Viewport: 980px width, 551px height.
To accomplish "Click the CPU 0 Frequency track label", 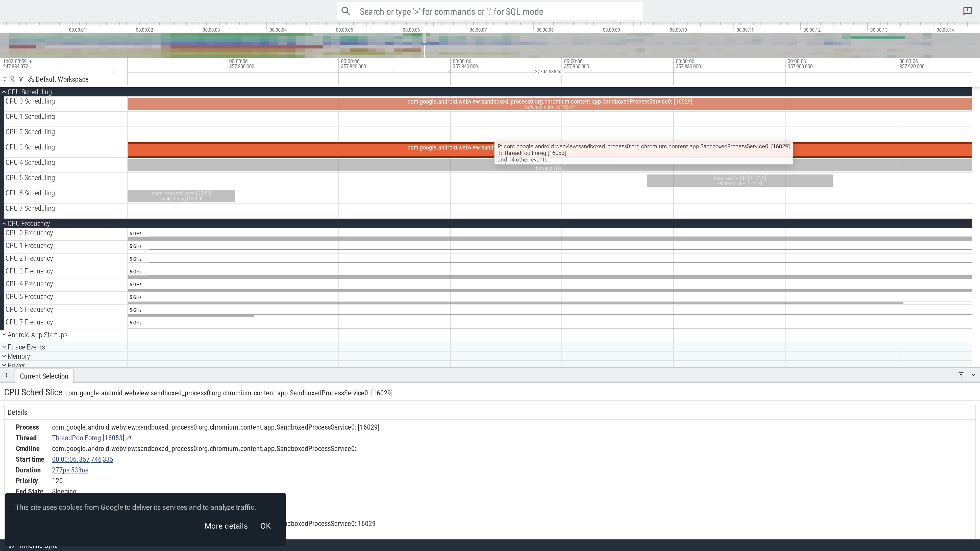I will click(29, 233).
